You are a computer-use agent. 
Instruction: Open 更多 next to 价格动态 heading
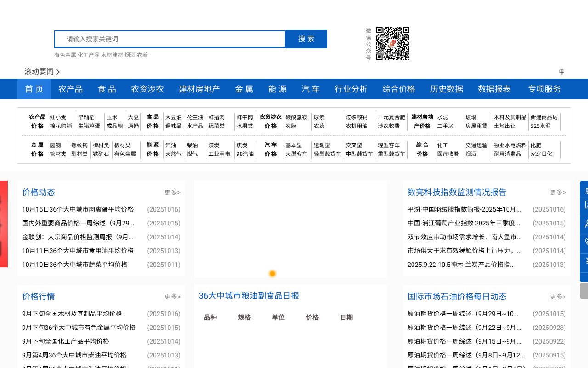click(x=172, y=192)
